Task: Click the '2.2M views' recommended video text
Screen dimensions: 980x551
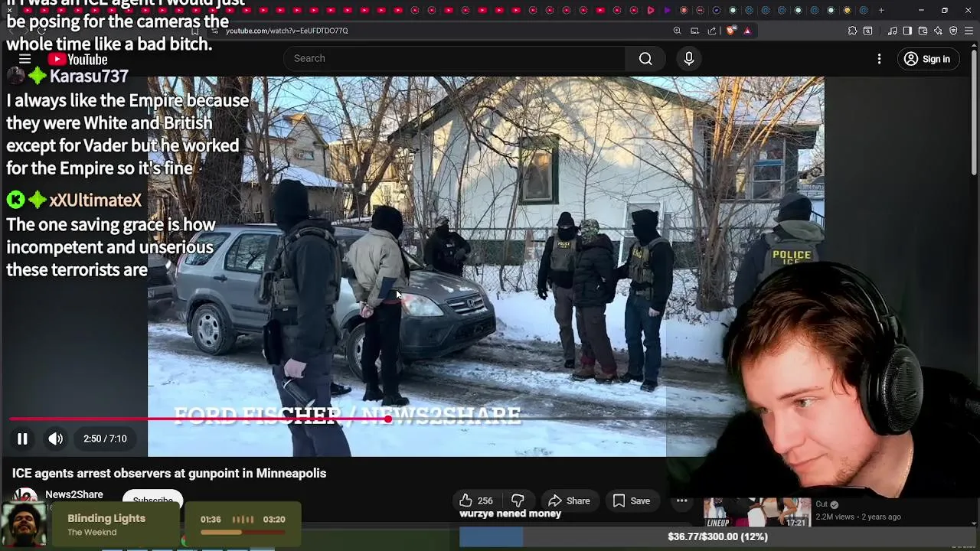Action: (837, 517)
